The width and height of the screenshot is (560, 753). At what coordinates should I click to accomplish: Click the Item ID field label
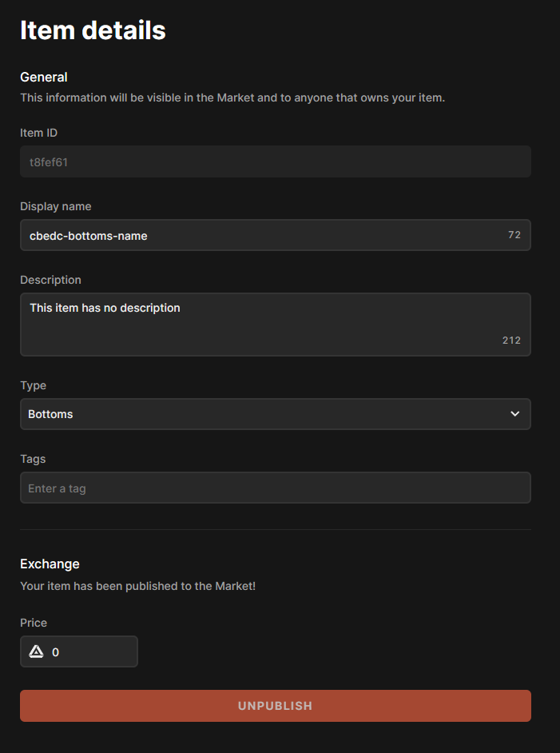pos(38,133)
